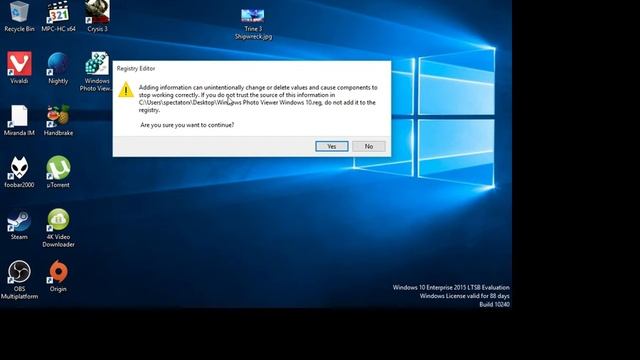Viewport: 640px width, 360px height.
Task: Select the Miranda IM file icon
Action: point(19,120)
